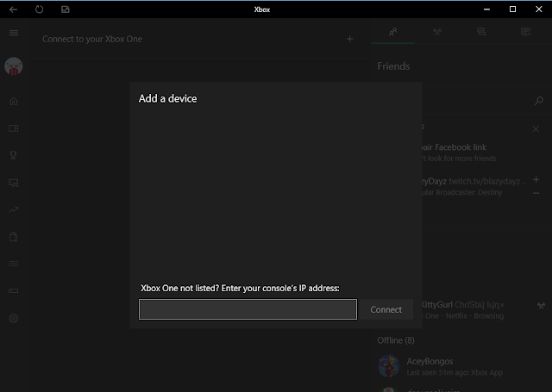The width and height of the screenshot is (552, 392).
Task: Dismiss the friend suggestions with X
Action: pyautogui.click(x=536, y=129)
